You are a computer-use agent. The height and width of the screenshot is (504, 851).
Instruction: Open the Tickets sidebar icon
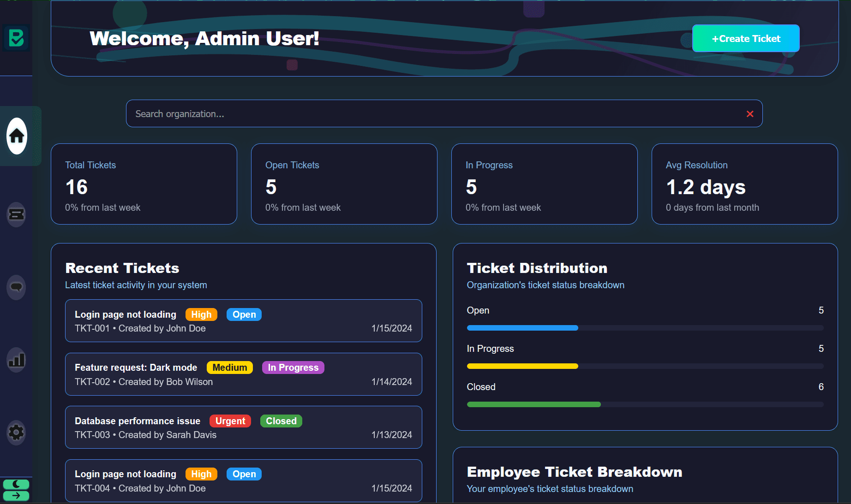(17, 214)
